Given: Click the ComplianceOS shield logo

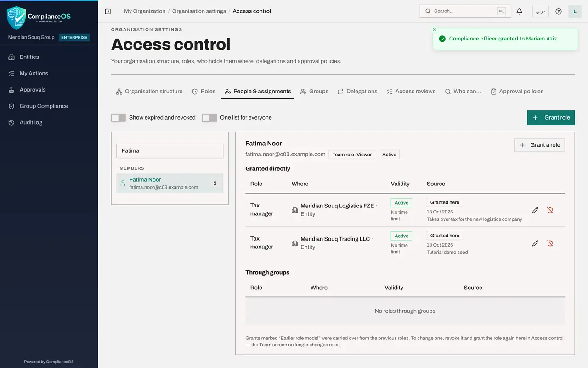Looking at the screenshot, I should [17, 18].
